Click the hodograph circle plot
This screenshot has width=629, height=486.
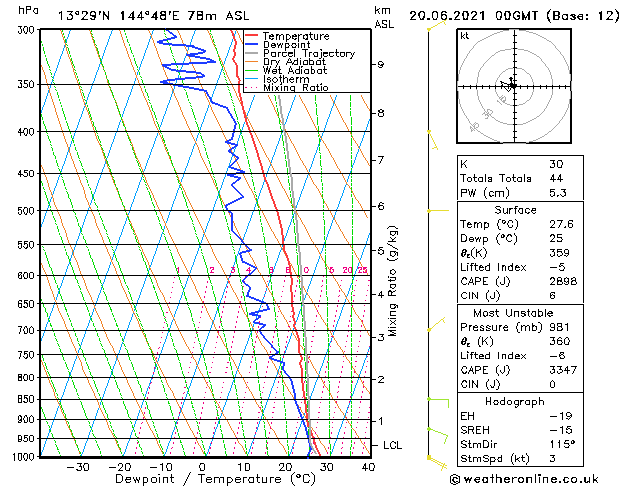[x=512, y=86]
